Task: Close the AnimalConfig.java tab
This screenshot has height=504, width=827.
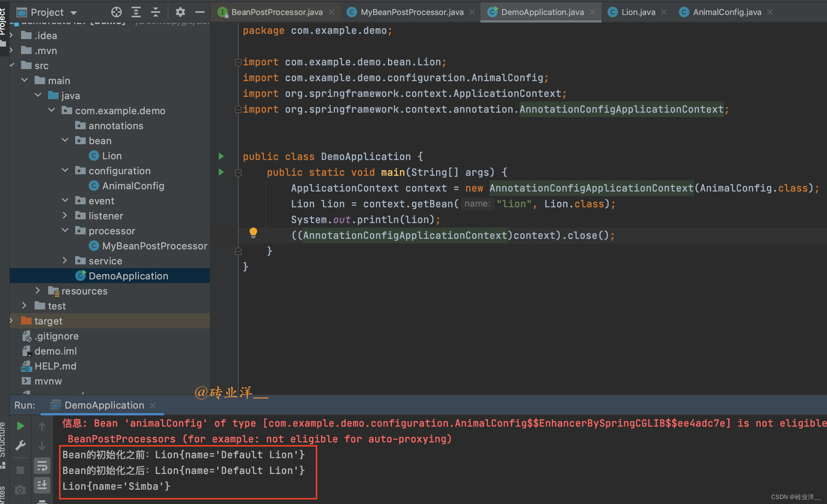Action: point(770,12)
